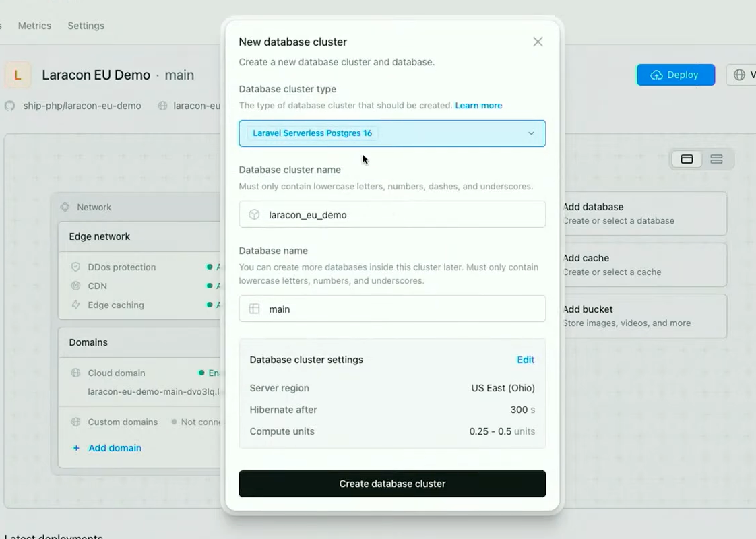Click the Edge network heading

click(99, 236)
